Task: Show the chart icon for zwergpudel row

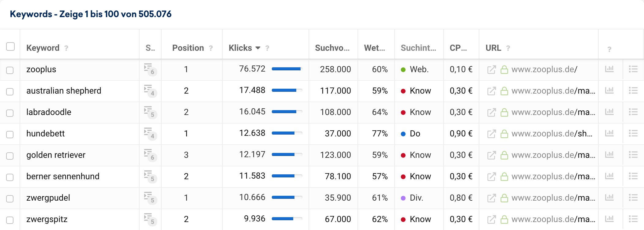Action: [x=609, y=198]
